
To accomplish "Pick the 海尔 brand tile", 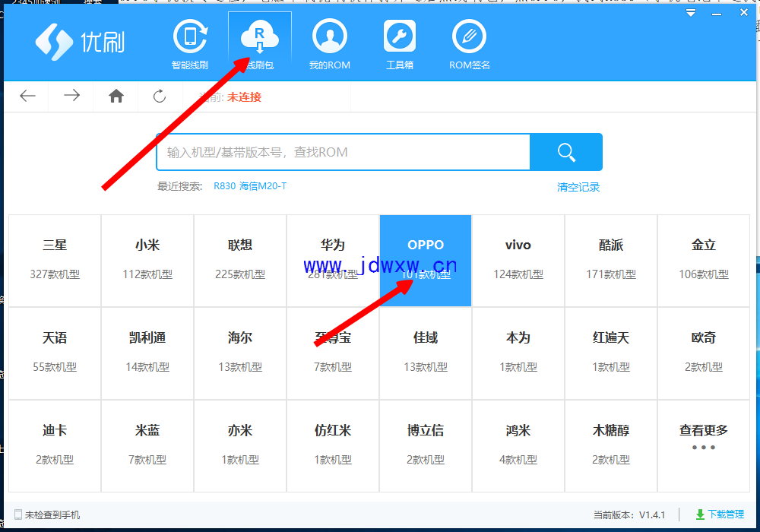I will click(240, 353).
